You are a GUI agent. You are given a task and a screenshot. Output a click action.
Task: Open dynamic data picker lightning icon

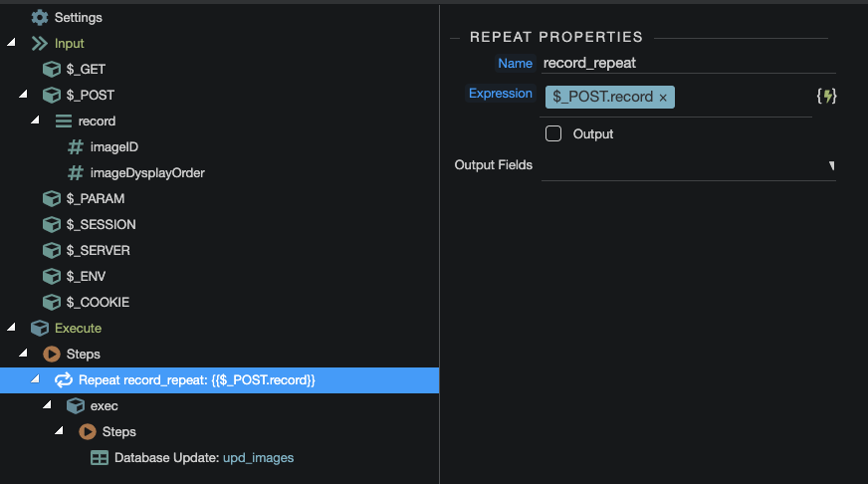click(x=826, y=97)
